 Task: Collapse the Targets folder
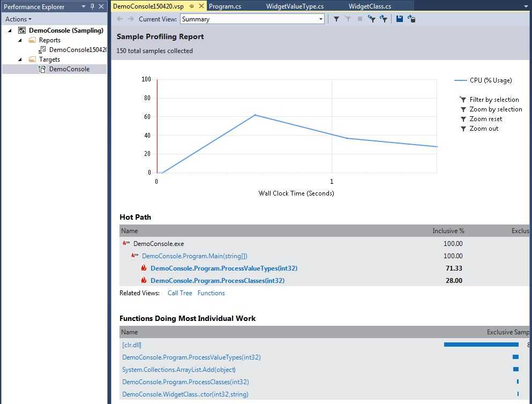[20, 59]
